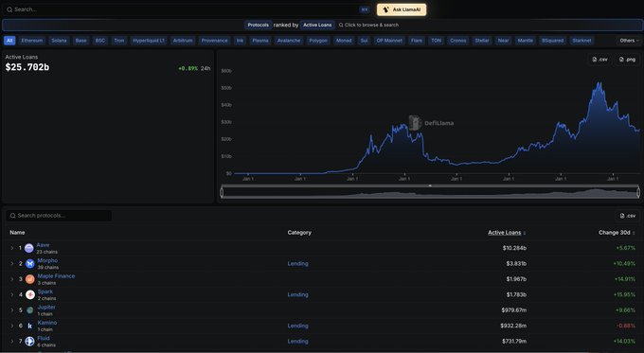Click 'Click to browse & search'
Image resolution: width=644 pixels, height=353 pixels.
coord(368,25)
